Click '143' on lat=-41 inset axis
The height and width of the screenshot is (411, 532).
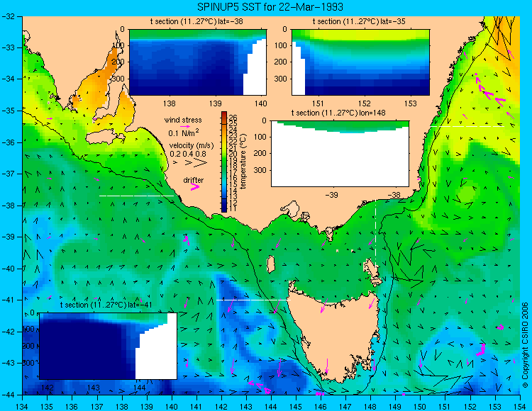tap(94, 388)
